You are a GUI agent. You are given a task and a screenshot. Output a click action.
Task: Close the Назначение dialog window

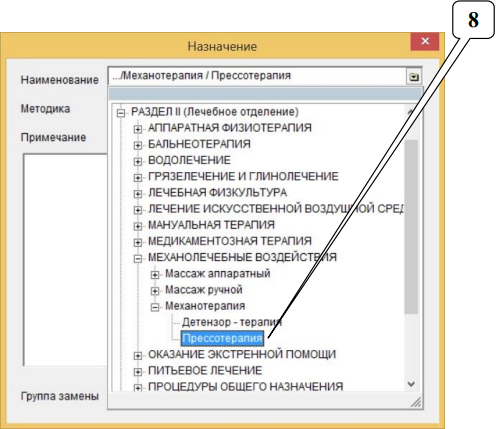pos(425,41)
